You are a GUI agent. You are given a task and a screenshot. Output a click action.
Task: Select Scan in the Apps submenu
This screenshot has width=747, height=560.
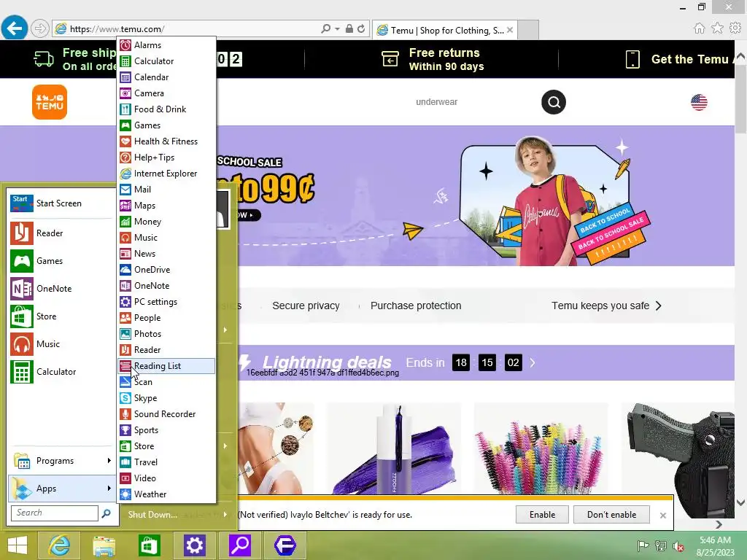click(166, 382)
